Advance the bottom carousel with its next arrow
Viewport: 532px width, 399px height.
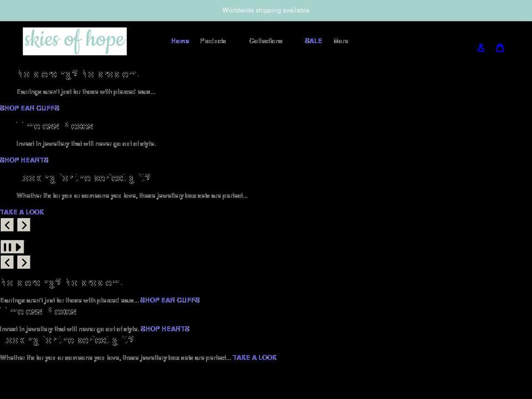pyautogui.click(x=23, y=262)
